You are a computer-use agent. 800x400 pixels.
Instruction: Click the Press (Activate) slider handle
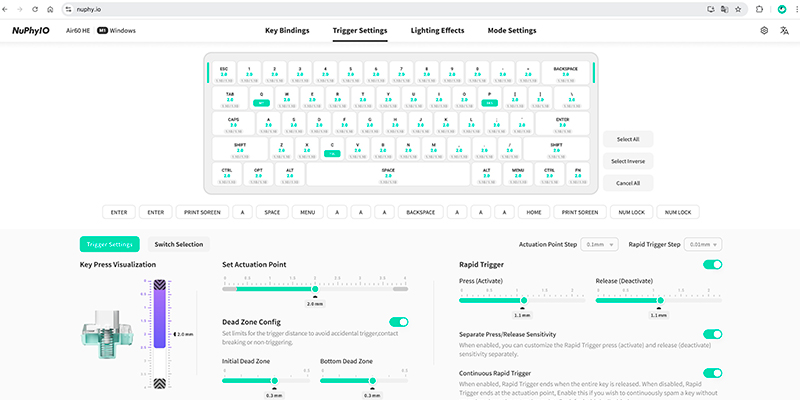(x=523, y=301)
